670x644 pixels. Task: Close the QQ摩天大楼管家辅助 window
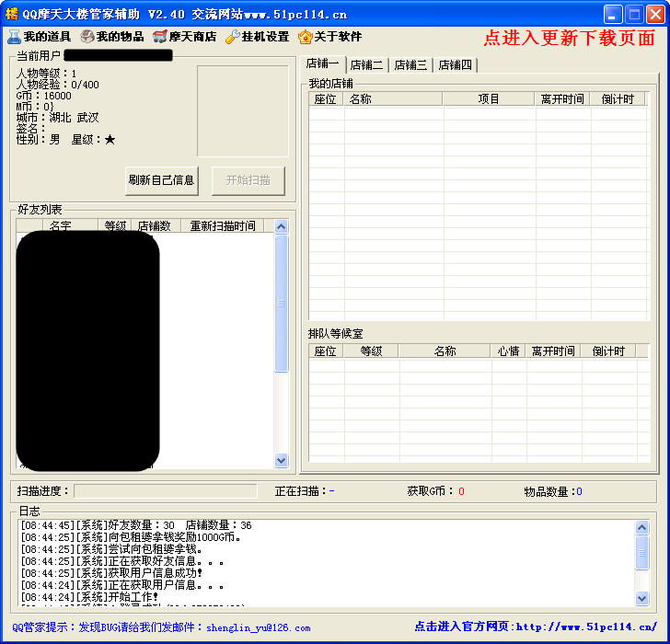[x=655, y=14]
